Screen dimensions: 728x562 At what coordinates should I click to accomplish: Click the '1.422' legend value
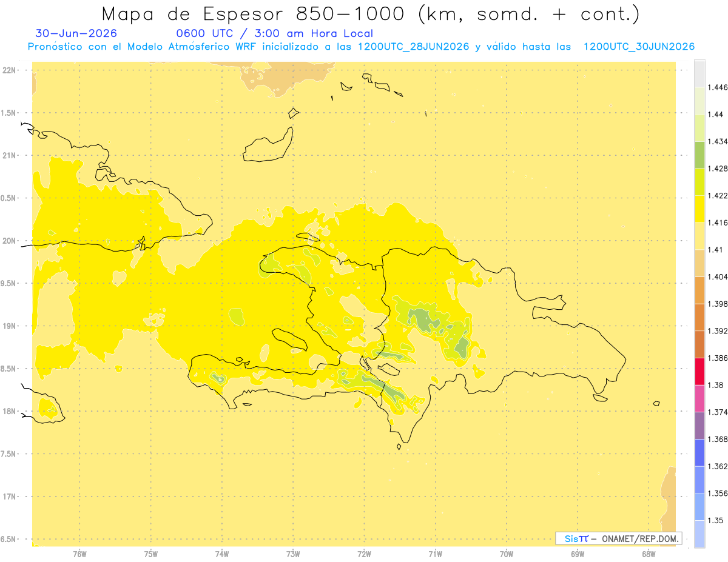coord(717,196)
